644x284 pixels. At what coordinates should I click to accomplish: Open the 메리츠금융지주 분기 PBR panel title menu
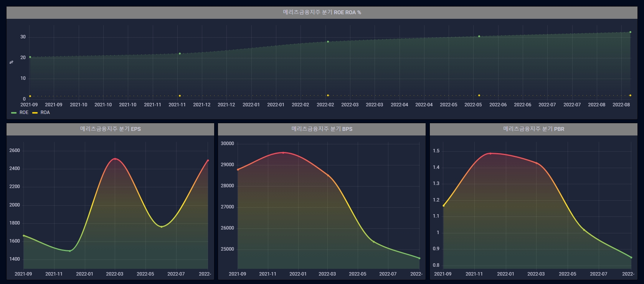coord(533,129)
